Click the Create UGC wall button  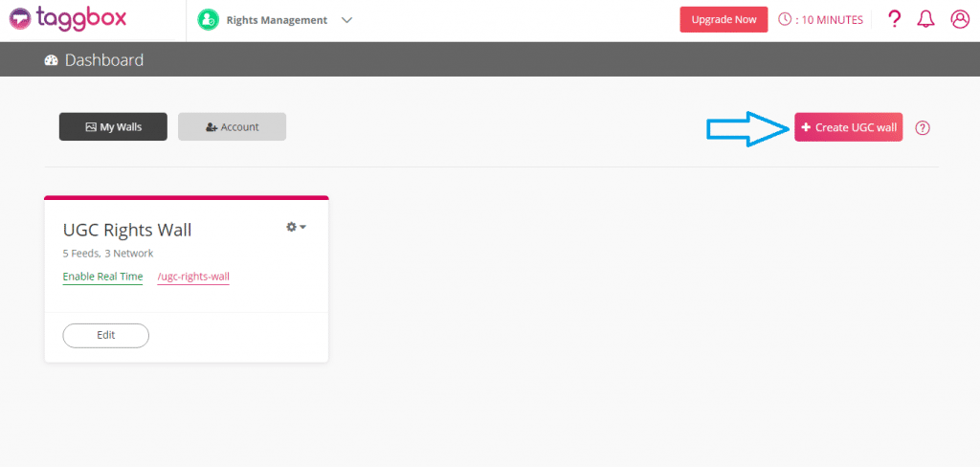click(848, 127)
